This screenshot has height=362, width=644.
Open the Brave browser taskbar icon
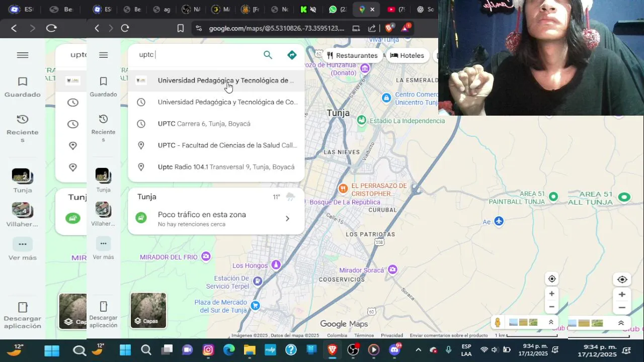tap(332, 350)
